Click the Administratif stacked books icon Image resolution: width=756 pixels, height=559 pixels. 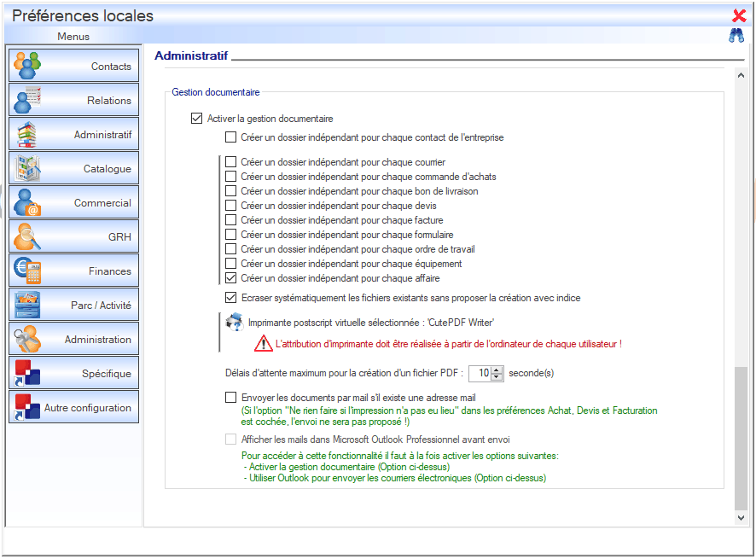click(27, 134)
